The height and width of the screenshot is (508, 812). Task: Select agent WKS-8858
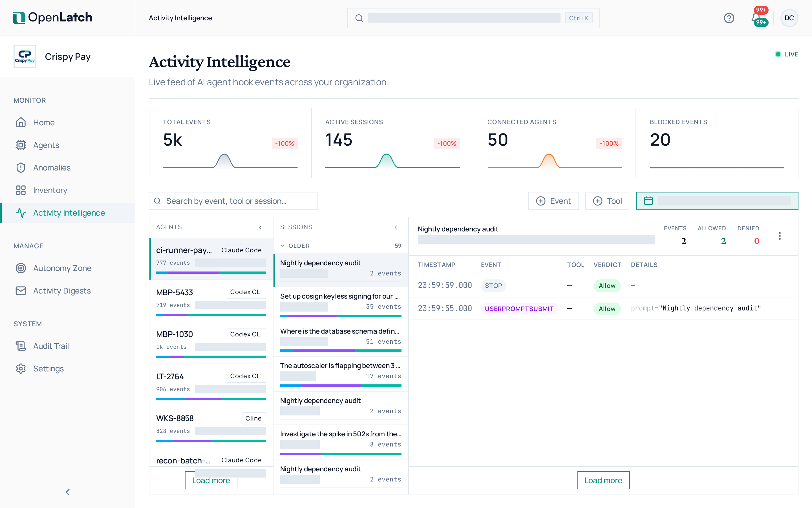tap(211, 427)
